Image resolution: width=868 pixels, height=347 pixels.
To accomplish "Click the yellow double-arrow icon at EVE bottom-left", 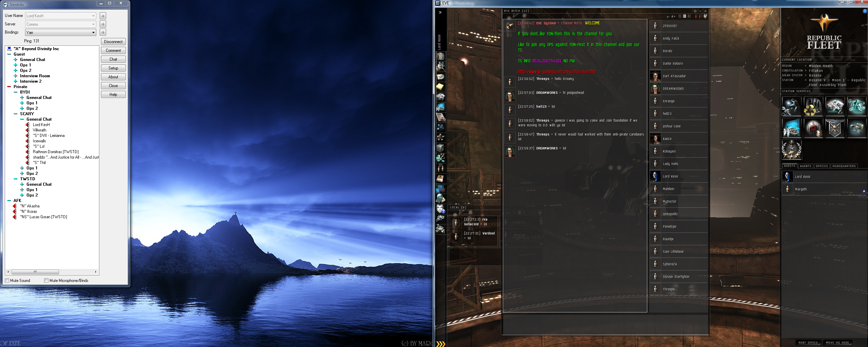I will (440, 344).
